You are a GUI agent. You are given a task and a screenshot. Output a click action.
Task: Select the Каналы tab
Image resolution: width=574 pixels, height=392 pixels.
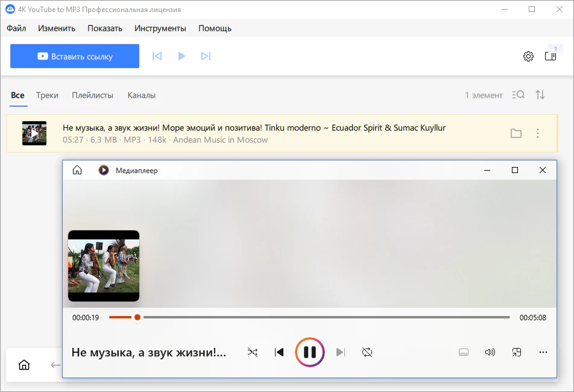point(142,95)
